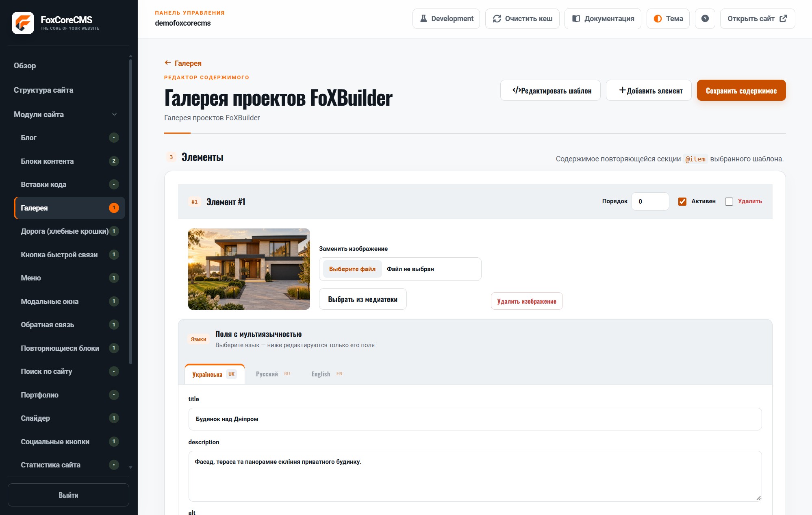Click the Добавить элемент button
812x515 pixels.
[x=649, y=90]
